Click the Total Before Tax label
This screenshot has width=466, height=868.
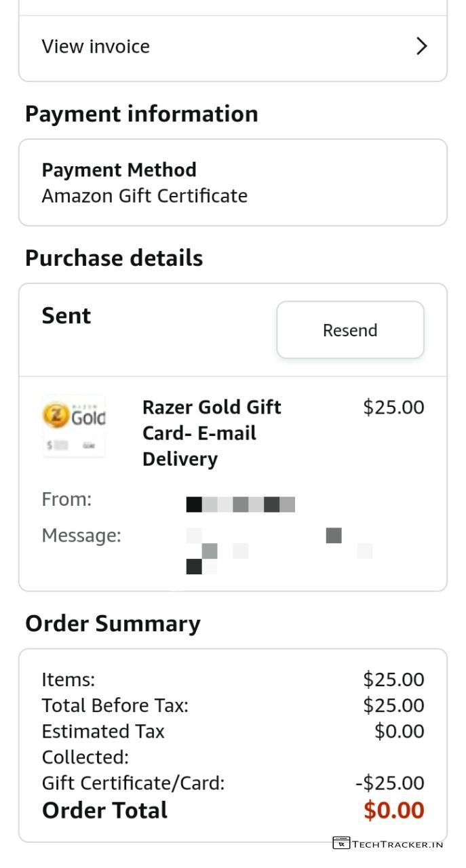coord(115,706)
